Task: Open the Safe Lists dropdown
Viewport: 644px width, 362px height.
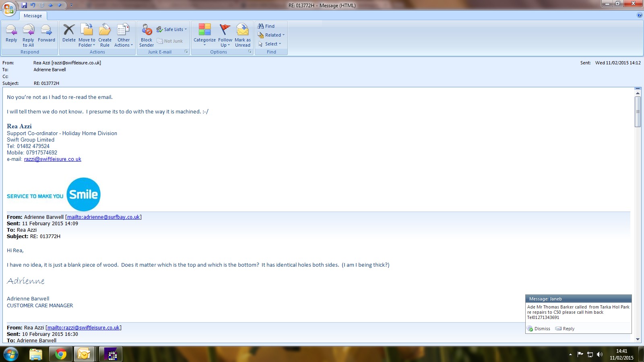Action: pyautogui.click(x=172, y=29)
